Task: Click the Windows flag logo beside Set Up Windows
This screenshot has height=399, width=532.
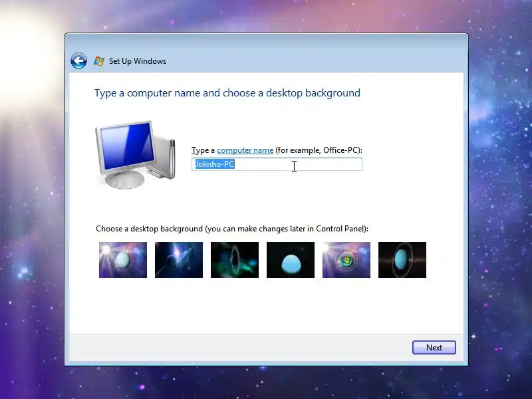Action: click(x=99, y=61)
